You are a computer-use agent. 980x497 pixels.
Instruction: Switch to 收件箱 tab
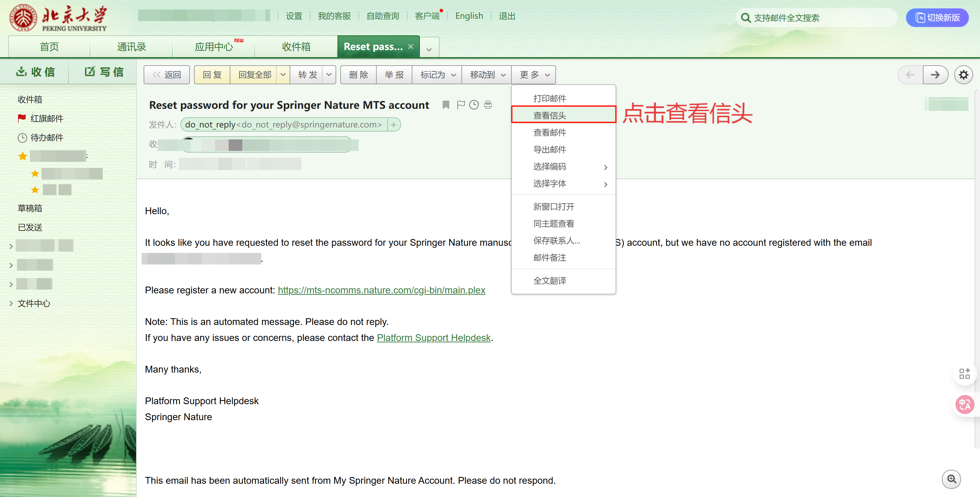pos(296,47)
